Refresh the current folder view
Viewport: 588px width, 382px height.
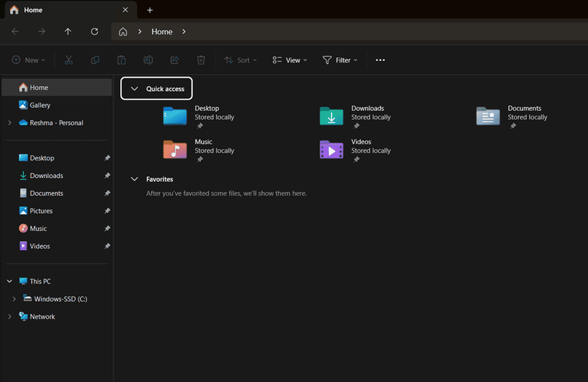tap(95, 32)
